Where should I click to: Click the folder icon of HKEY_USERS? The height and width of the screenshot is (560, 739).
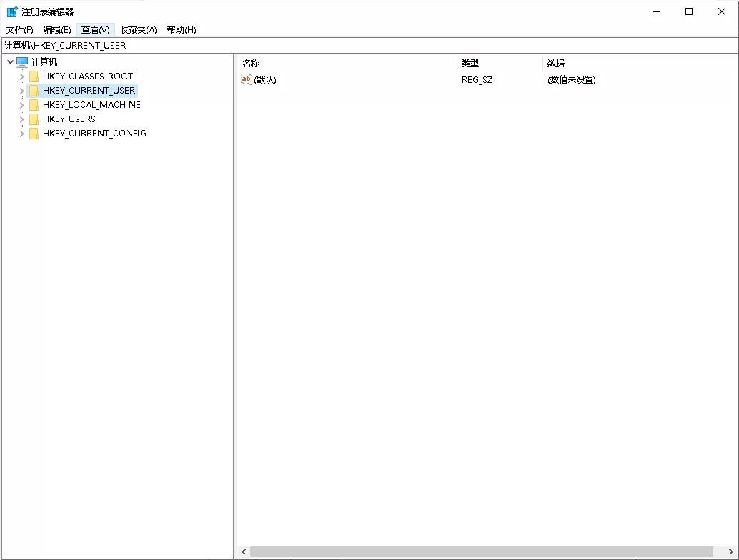coord(34,119)
